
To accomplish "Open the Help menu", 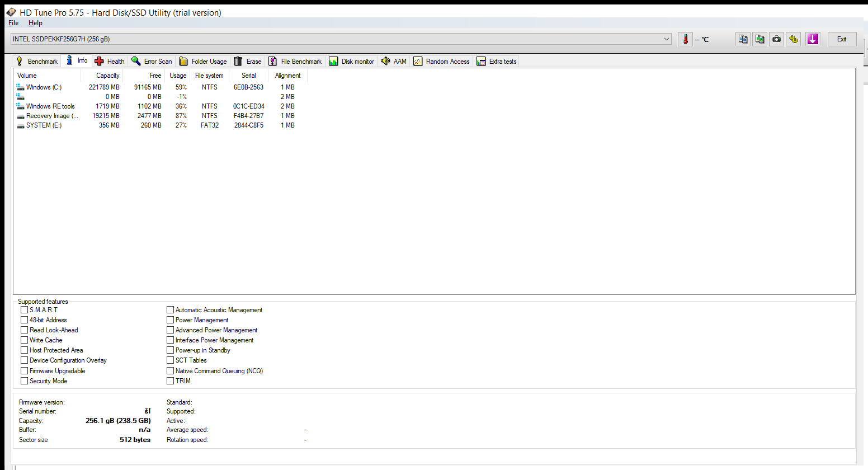I will tap(35, 23).
